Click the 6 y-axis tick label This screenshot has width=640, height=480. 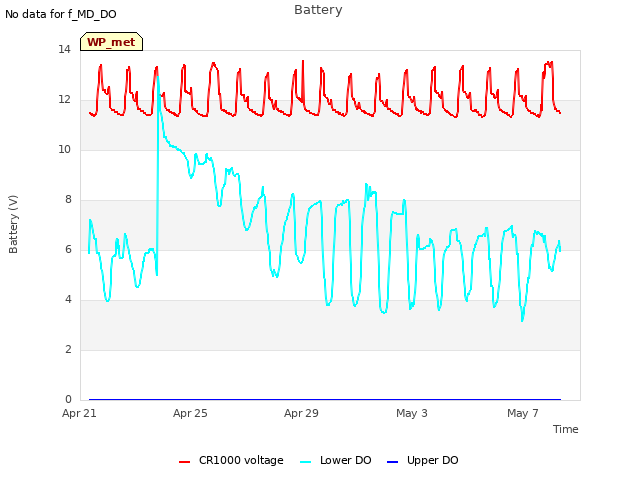pos(68,249)
